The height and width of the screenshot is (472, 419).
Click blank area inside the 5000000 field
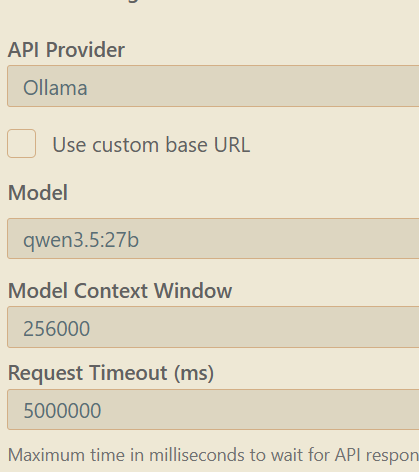(260, 409)
